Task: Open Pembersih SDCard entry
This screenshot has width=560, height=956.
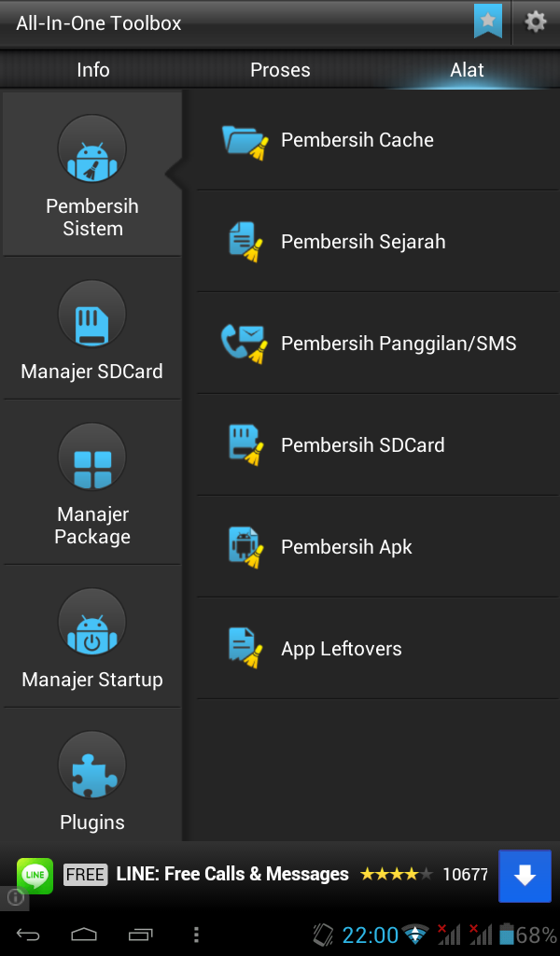Action: click(378, 445)
